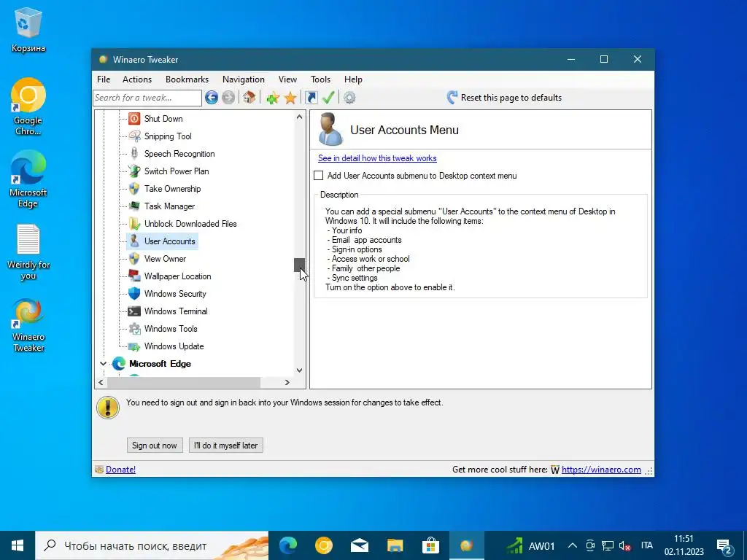Open the Tools menu
Viewport: 747px width, 560px height.
[x=321, y=79]
